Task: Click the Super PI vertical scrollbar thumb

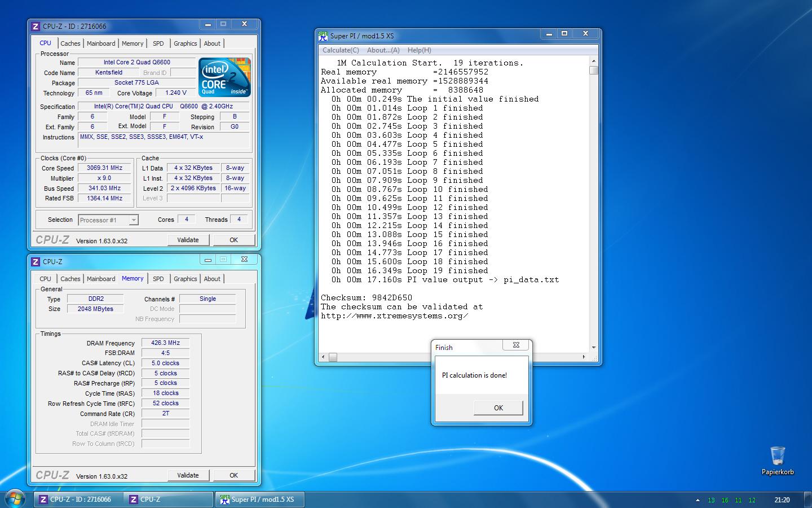Action: tap(593, 70)
